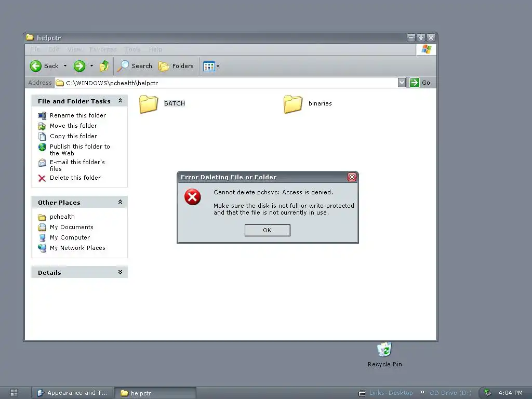Click CD Drive (D:) in taskbar
Image resolution: width=532 pixels, height=399 pixels.
(x=450, y=393)
